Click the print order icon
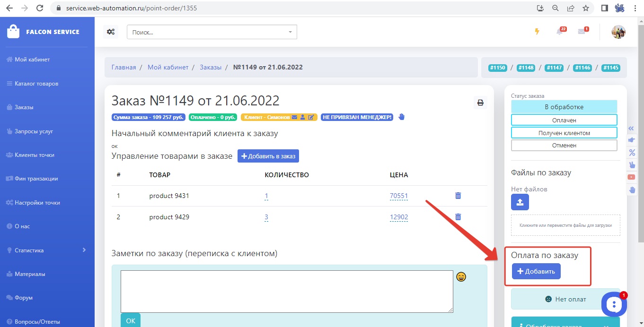 [x=480, y=103]
